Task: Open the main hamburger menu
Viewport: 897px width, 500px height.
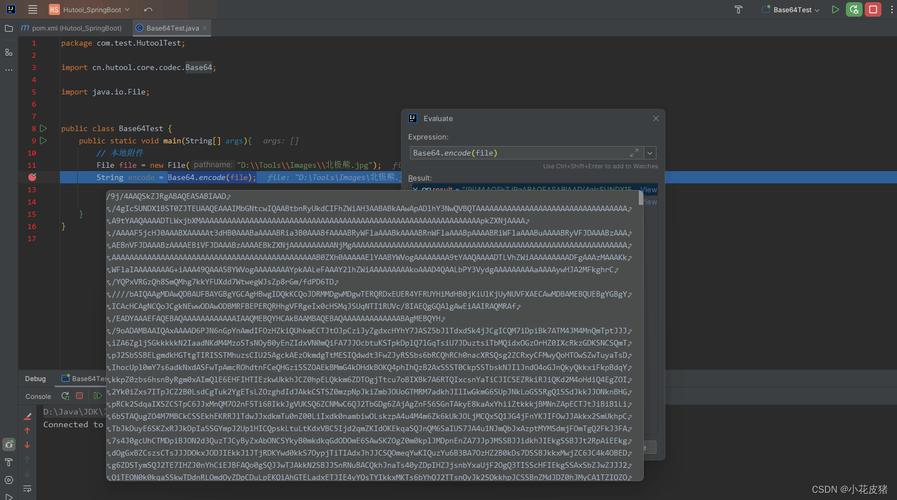Action: click(33, 9)
